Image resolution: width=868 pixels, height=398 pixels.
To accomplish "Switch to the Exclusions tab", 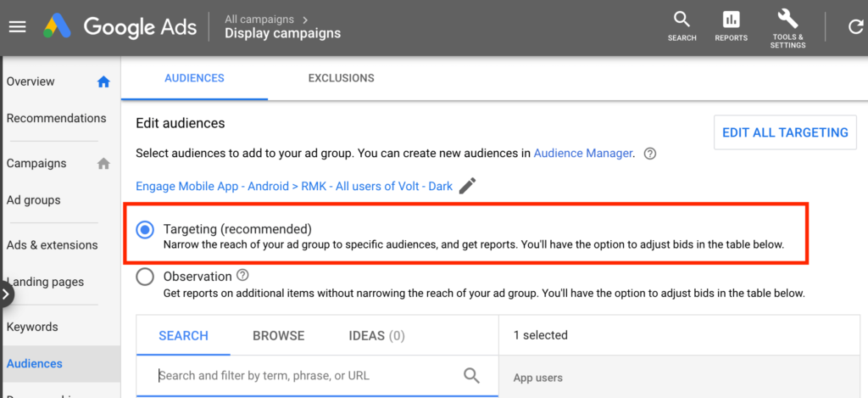I will pyautogui.click(x=341, y=78).
